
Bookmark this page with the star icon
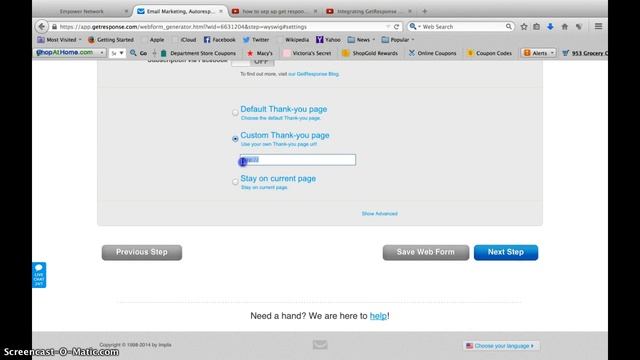point(524,27)
